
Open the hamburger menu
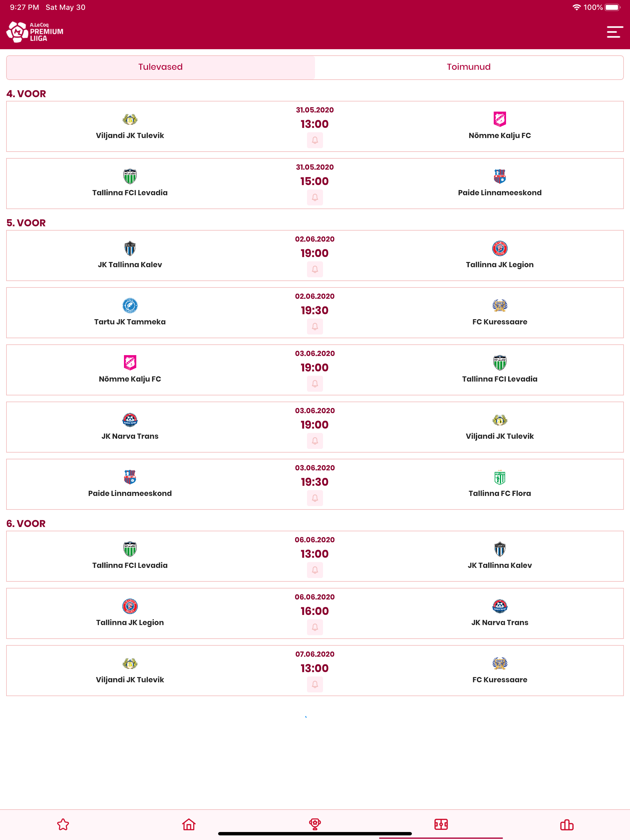click(614, 32)
